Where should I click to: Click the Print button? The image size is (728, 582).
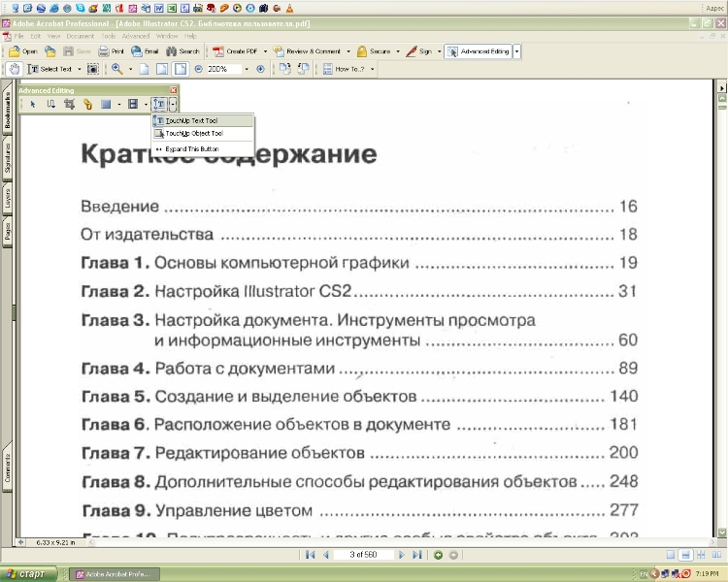click(x=112, y=50)
